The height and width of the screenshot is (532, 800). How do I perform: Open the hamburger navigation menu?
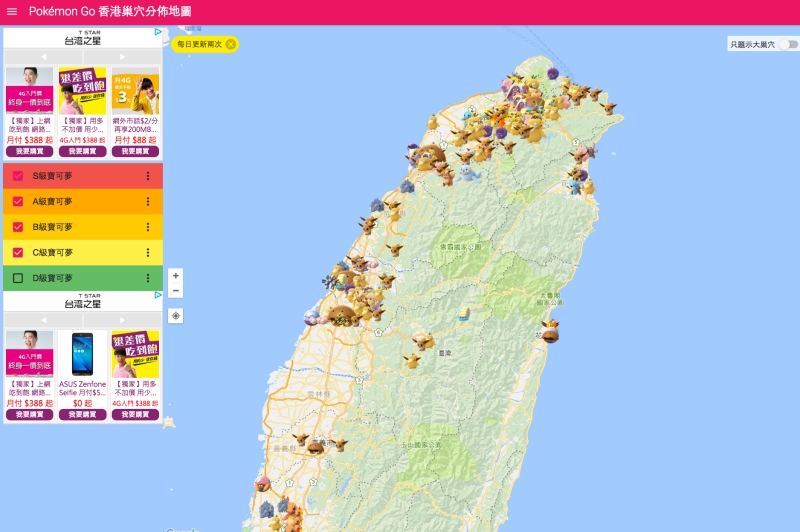pos(12,11)
